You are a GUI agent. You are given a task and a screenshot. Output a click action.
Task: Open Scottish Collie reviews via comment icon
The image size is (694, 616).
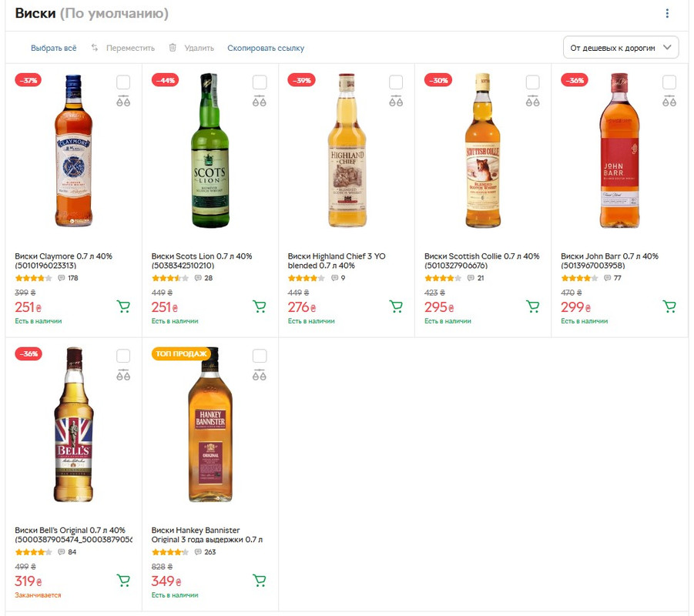click(471, 278)
